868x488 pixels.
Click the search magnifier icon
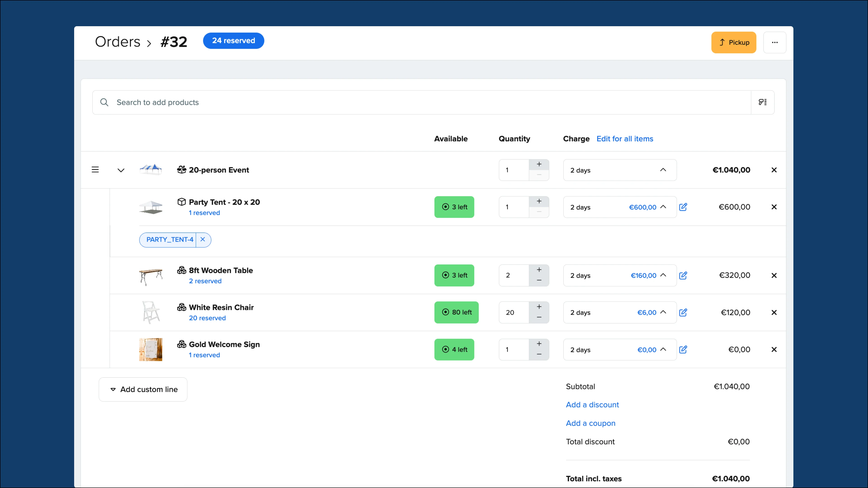tap(104, 102)
